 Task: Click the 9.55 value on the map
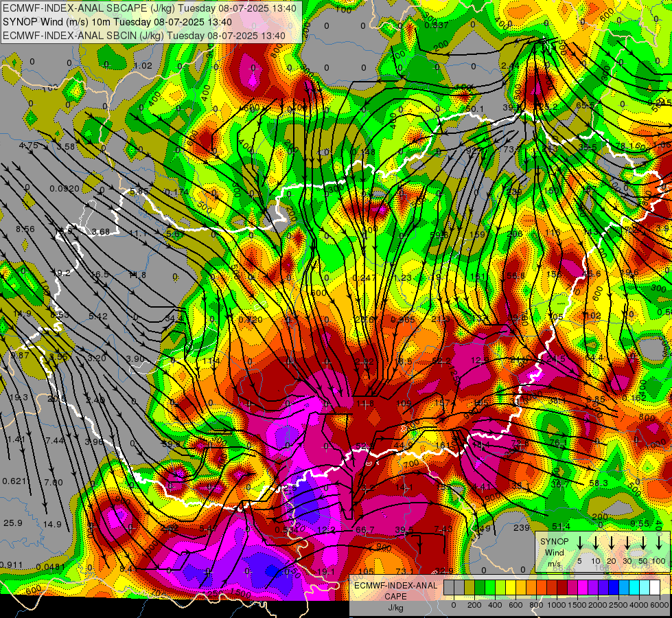coord(640,523)
